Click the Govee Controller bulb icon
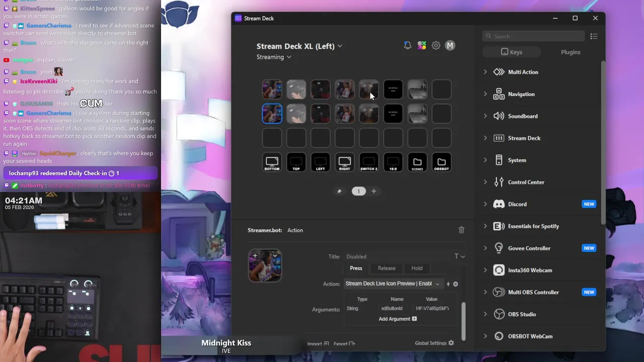Screen dimensions: 644x362 click(x=499, y=248)
